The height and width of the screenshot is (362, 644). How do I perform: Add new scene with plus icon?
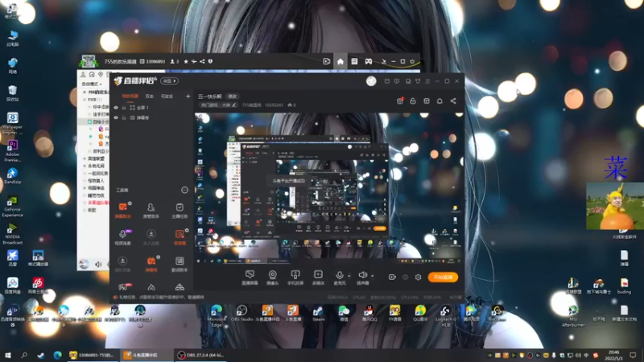[188, 97]
